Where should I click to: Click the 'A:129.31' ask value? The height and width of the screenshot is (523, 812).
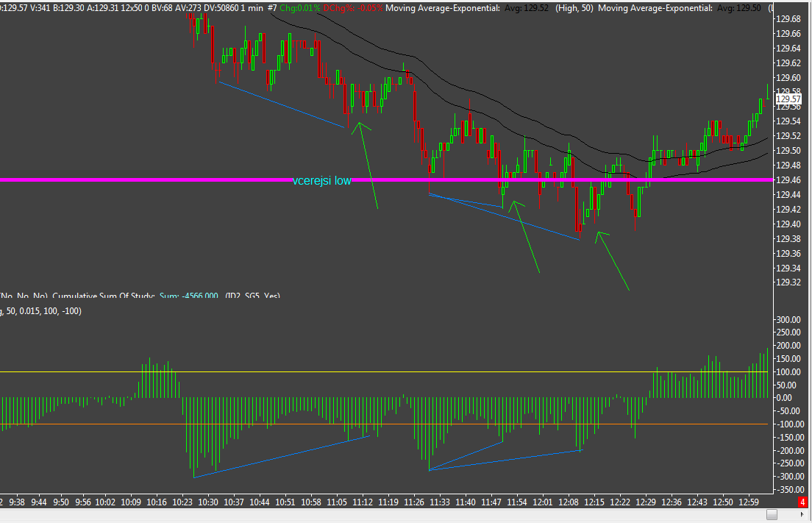coord(103,8)
